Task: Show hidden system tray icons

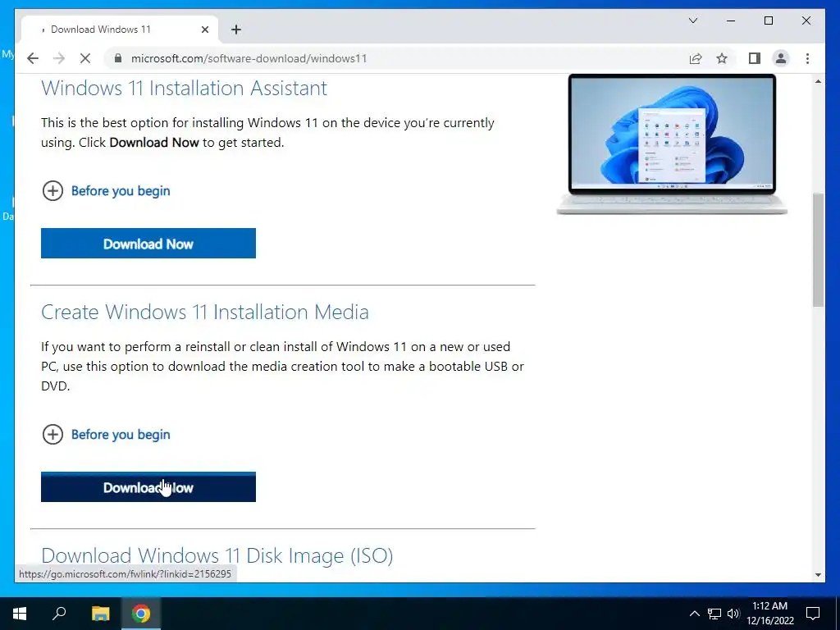Action: click(694, 614)
